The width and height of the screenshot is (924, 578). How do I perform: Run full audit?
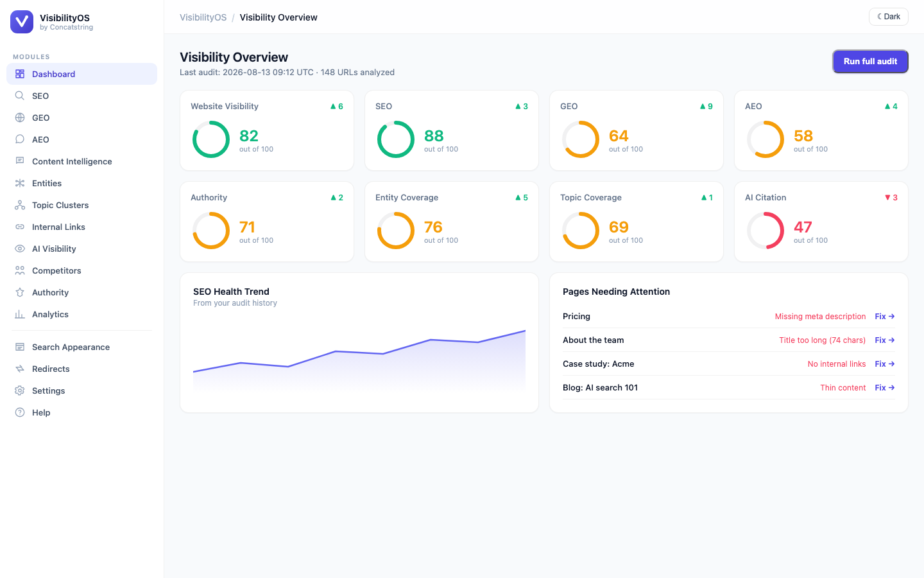870,62
